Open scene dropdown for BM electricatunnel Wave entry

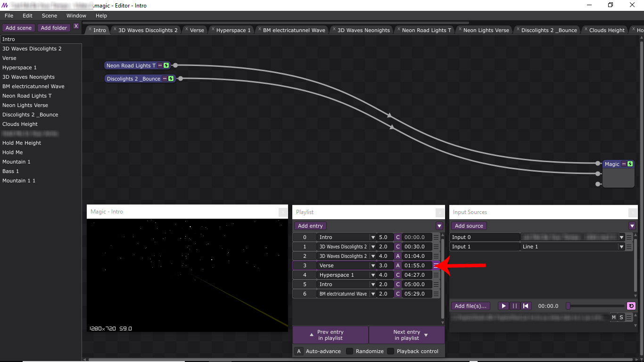coord(373,294)
